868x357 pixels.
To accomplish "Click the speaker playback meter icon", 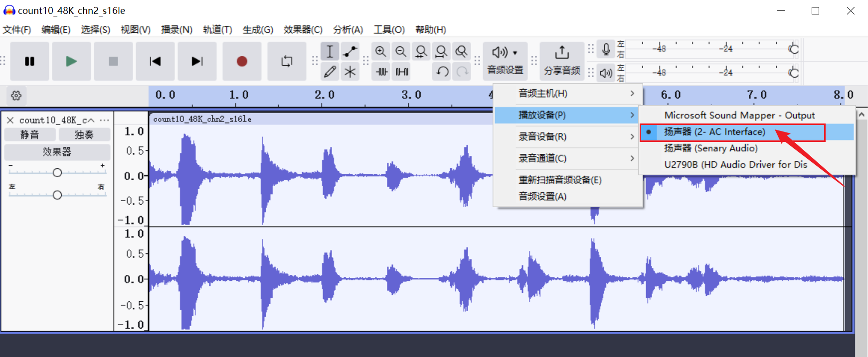I will [x=606, y=73].
